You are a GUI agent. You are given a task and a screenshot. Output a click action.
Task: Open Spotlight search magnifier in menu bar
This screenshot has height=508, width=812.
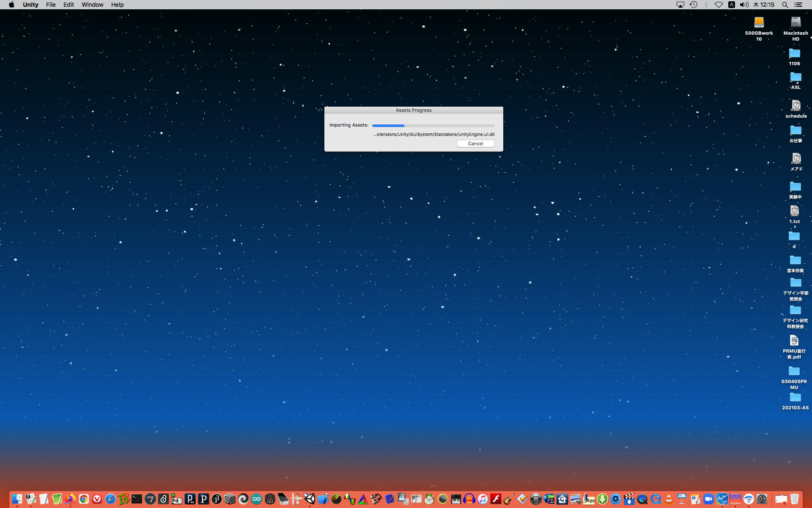[x=785, y=5]
